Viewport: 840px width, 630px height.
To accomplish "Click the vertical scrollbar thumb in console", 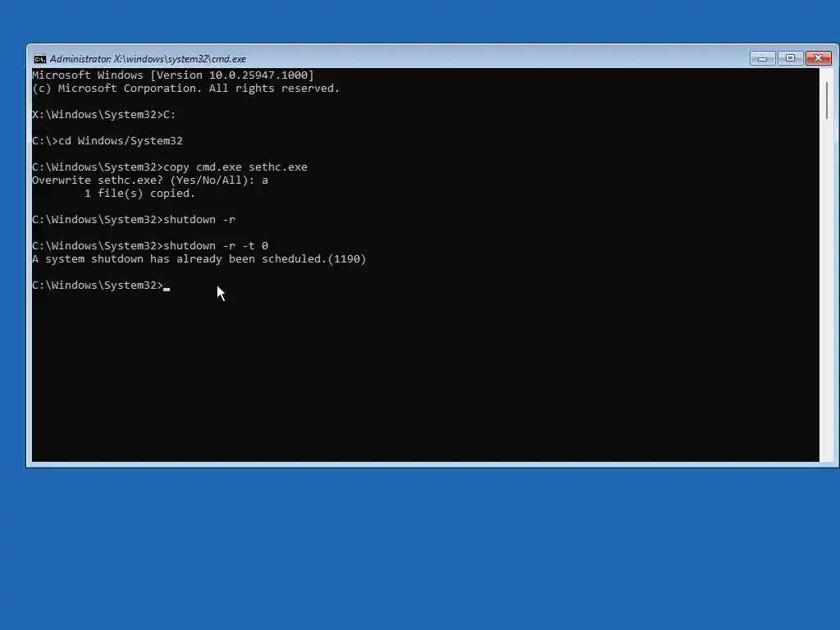I will 828,101.
